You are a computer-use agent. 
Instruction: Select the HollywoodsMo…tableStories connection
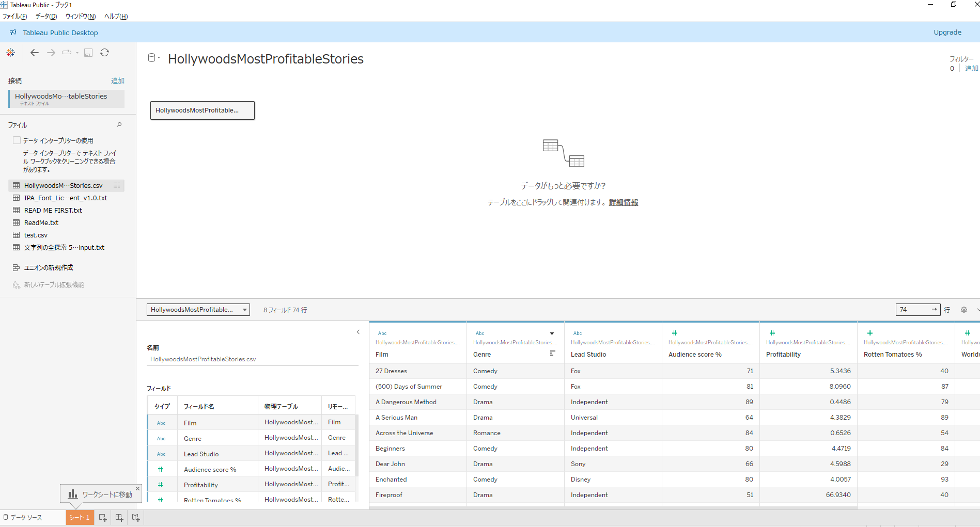click(67, 99)
